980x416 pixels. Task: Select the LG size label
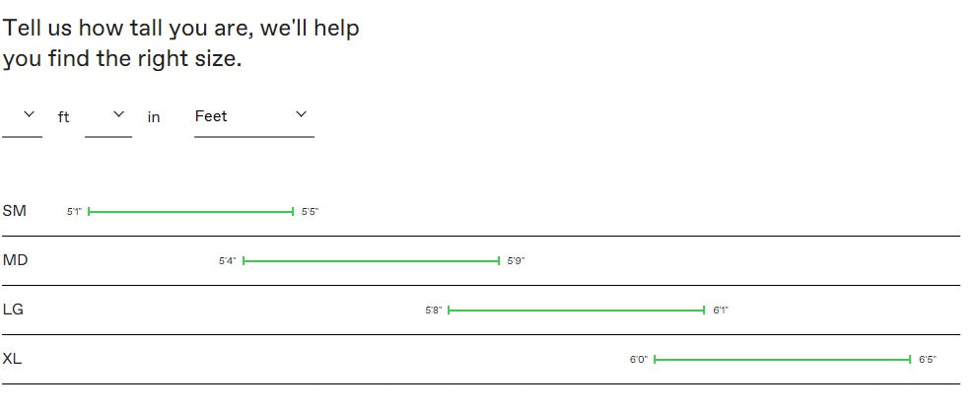point(13,310)
